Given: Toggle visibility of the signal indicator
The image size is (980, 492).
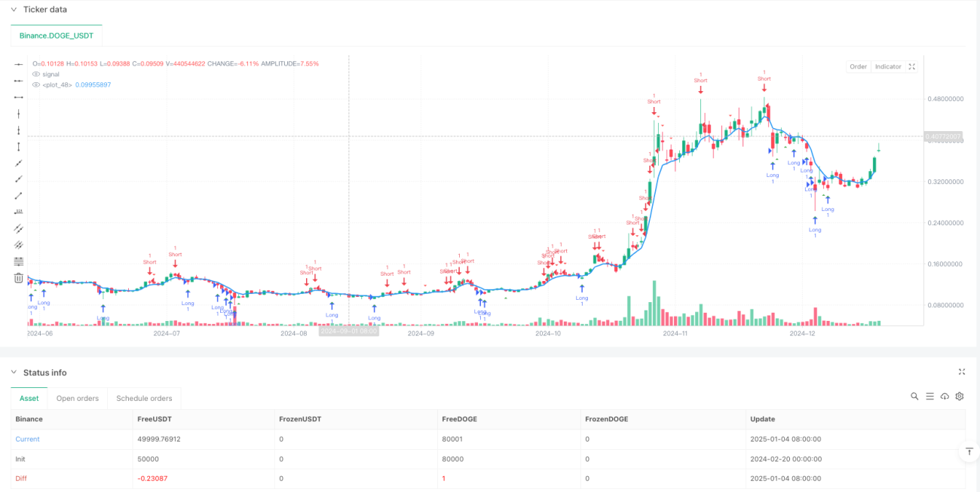Looking at the screenshot, I should (35, 75).
